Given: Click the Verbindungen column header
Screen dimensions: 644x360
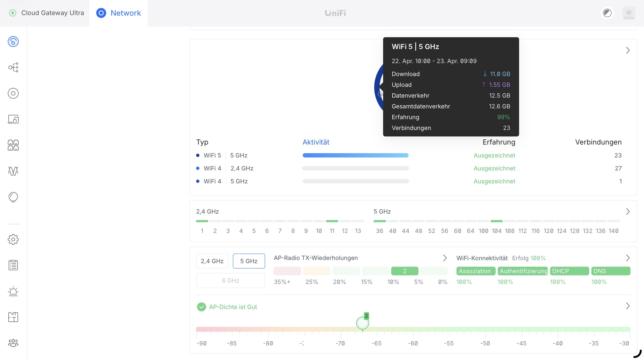Looking at the screenshot, I should [598, 142].
